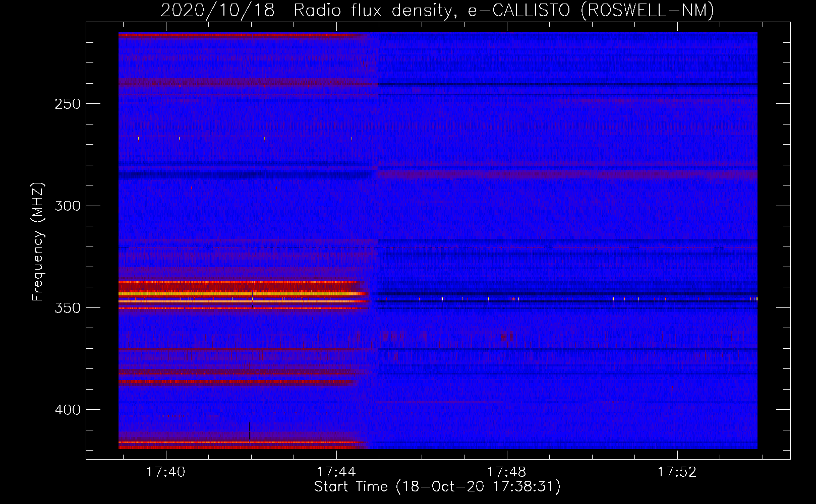Click the 17:52 time tick label

[677, 472]
